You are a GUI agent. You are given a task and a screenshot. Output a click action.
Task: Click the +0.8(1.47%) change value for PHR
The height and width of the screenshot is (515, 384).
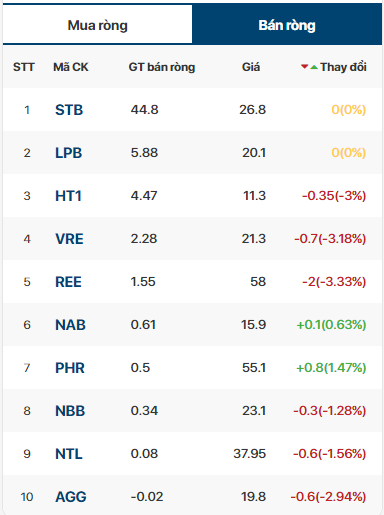pos(331,368)
